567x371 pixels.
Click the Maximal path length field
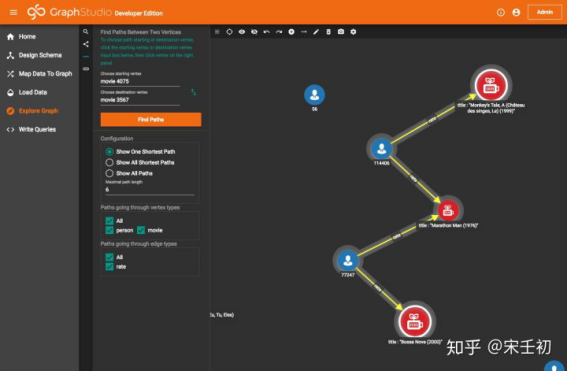point(150,190)
